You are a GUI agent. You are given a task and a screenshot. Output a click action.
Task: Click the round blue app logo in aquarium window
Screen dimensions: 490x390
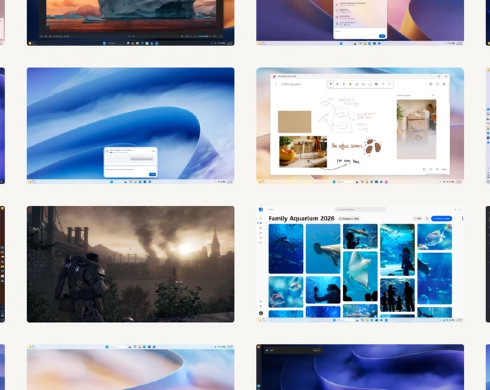261,209
